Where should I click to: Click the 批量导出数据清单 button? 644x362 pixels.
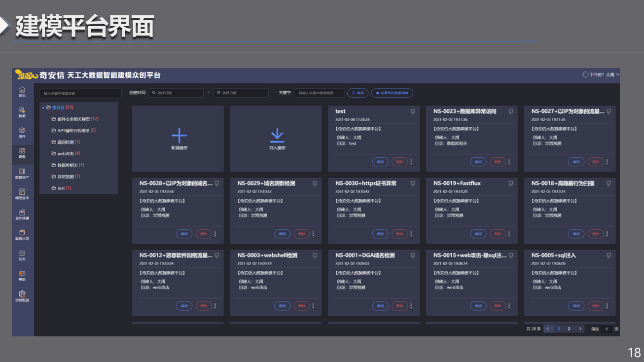point(392,93)
